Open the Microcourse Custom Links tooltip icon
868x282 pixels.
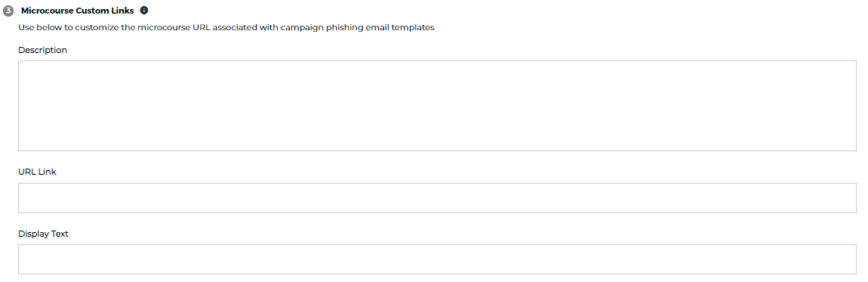coord(144,11)
